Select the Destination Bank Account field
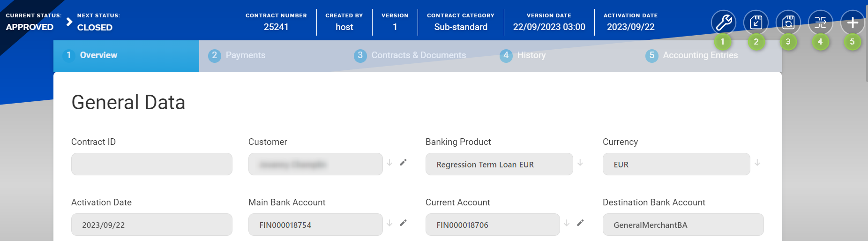 pos(683,225)
